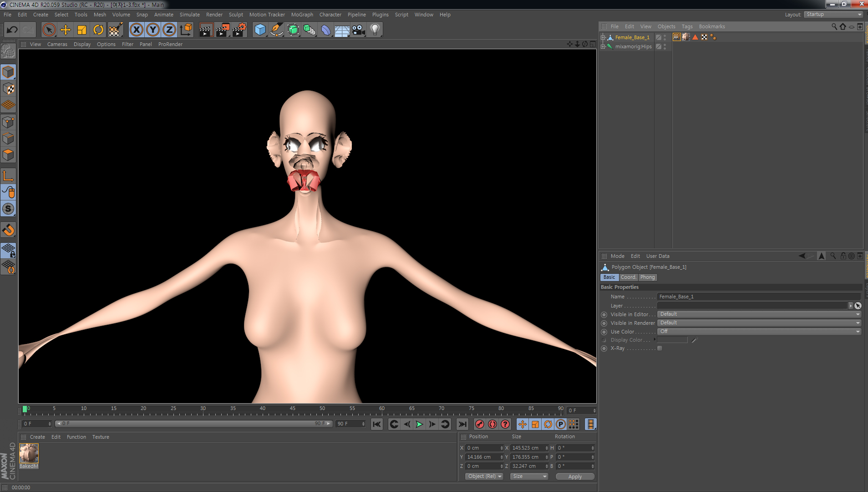868x492 pixels.
Task: Open Visible in Editor dropdown
Action: coord(759,314)
